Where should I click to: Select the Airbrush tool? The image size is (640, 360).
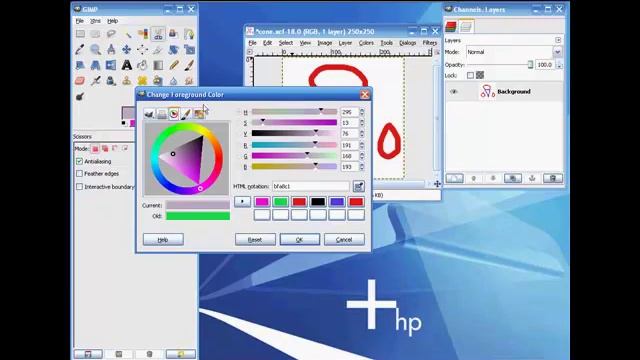[x=96, y=81]
